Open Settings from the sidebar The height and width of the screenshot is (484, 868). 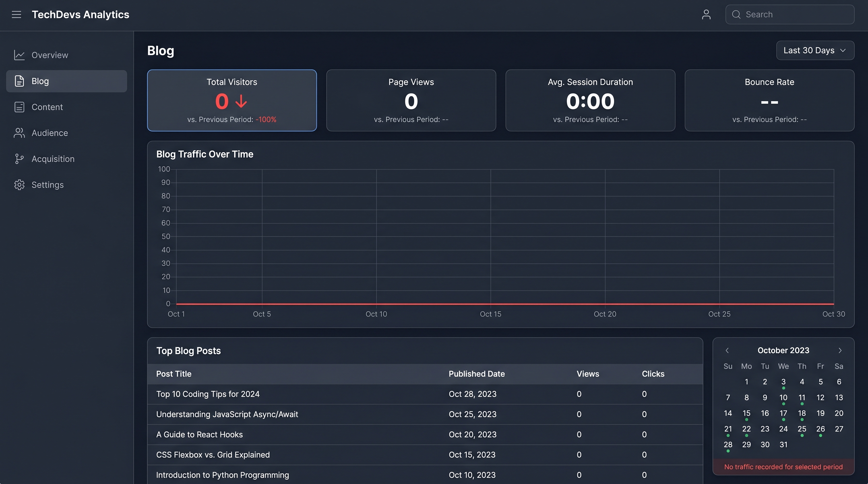(67, 185)
